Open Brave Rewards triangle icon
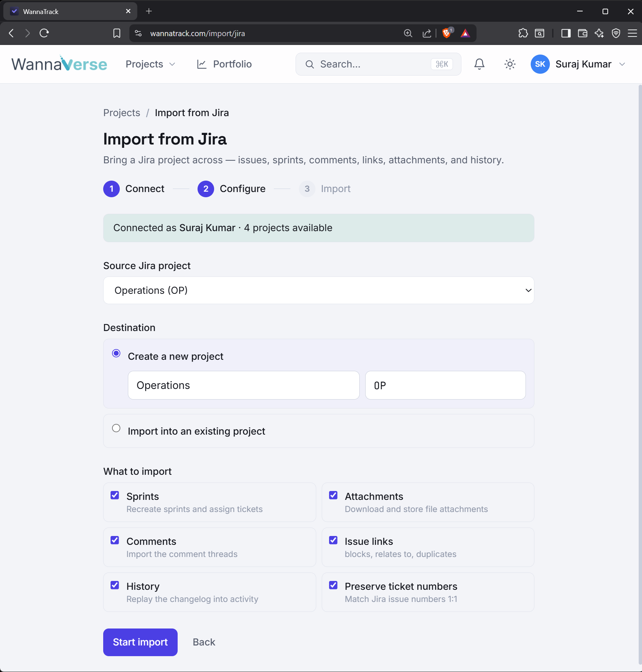642x672 pixels. coord(465,33)
